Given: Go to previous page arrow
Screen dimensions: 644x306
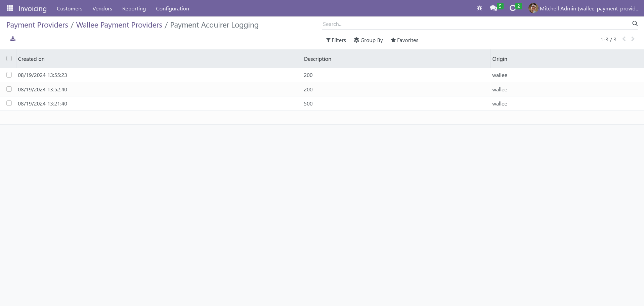Looking at the screenshot, I should (x=624, y=39).
